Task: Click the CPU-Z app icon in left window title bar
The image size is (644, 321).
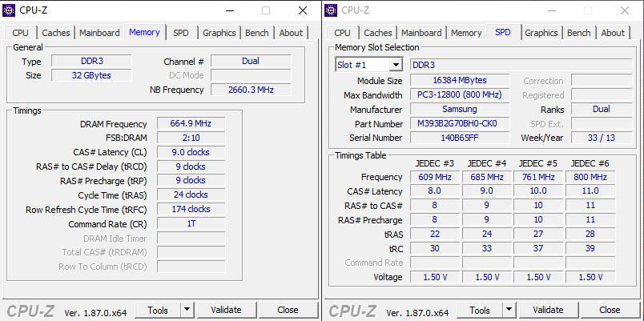Action: click(9, 10)
